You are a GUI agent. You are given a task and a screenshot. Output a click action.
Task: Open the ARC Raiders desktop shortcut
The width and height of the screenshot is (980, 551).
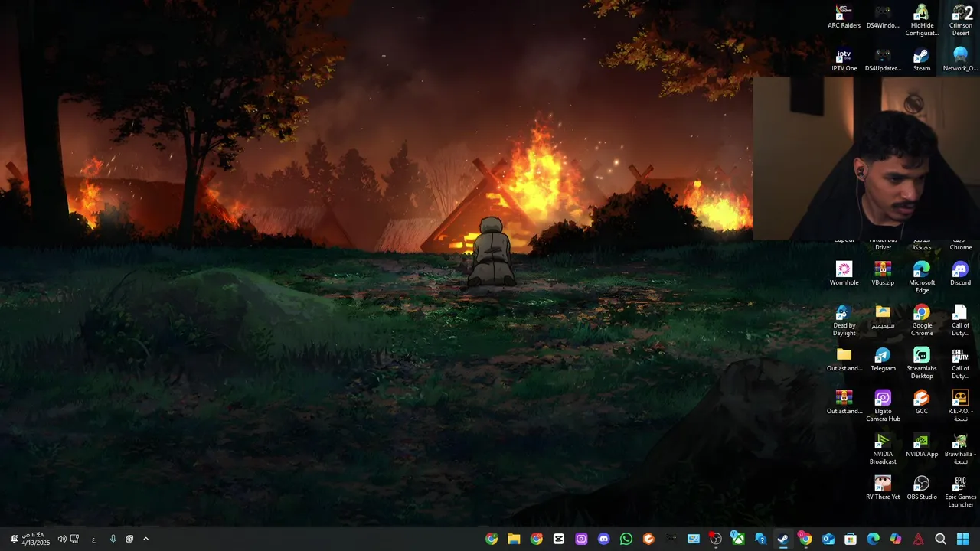point(844,17)
